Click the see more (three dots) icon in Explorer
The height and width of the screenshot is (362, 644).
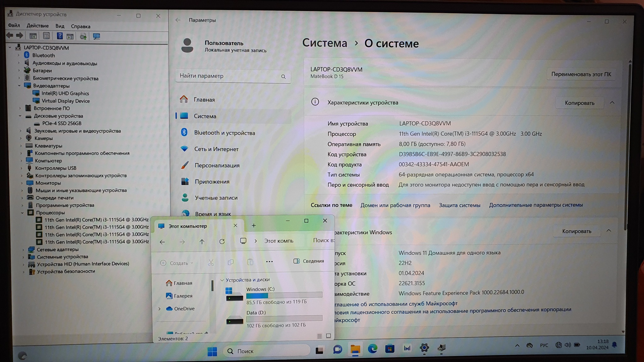click(269, 262)
